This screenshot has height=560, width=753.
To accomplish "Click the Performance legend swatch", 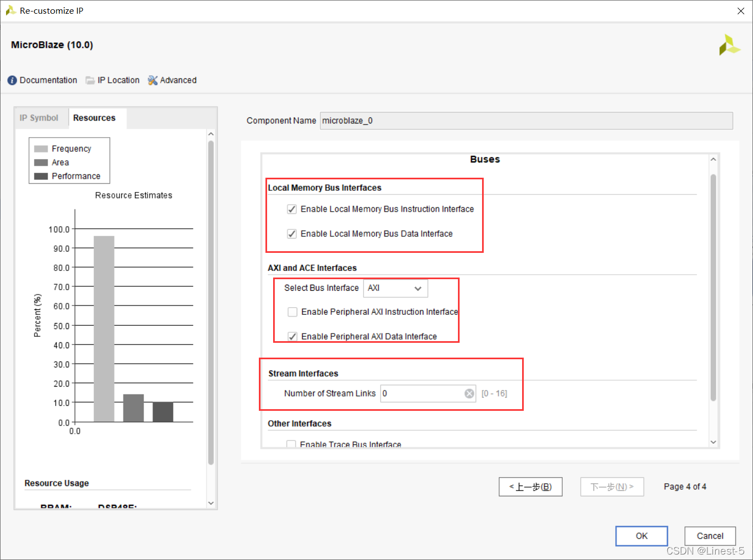I will tap(41, 176).
